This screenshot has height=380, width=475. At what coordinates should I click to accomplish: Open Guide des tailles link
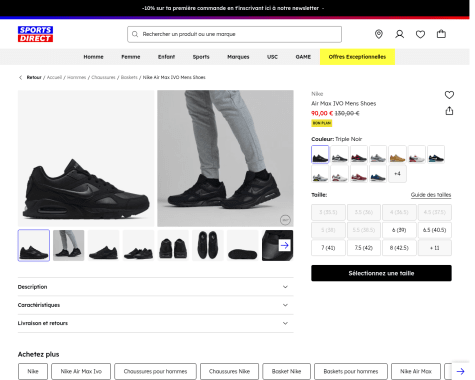pyautogui.click(x=431, y=195)
